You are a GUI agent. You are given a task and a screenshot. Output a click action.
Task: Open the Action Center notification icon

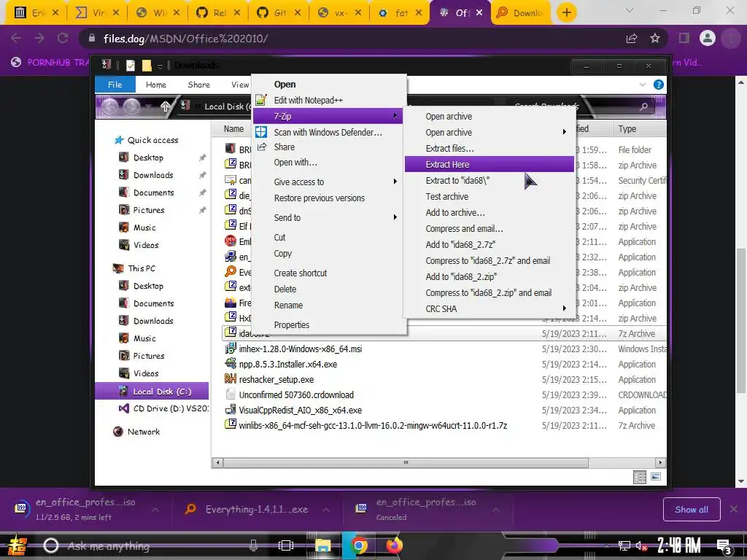click(724, 546)
